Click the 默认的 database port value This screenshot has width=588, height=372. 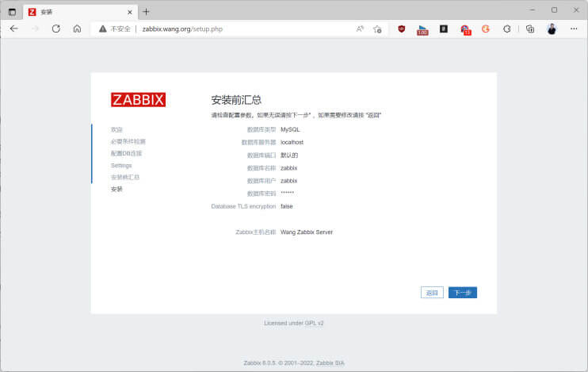tap(289, 155)
